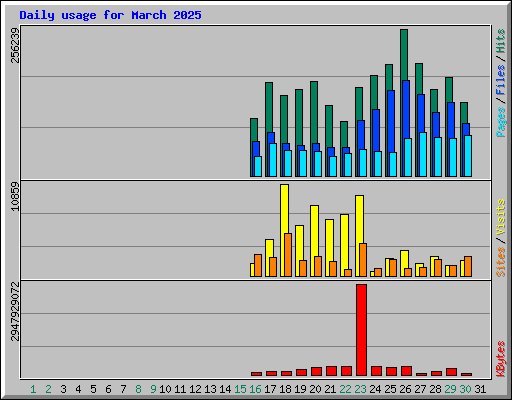The image size is (512, 400).
Task: Click day label 12 on the axis
Action: click(x=195, y=389)
